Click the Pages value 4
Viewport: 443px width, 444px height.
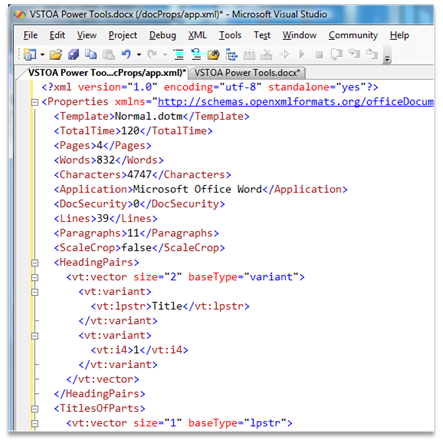(x=99, y=146)
